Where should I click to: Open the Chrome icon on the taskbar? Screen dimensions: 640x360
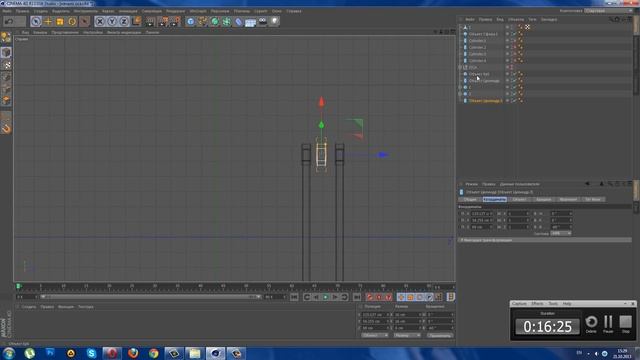(x=153, y=353)
